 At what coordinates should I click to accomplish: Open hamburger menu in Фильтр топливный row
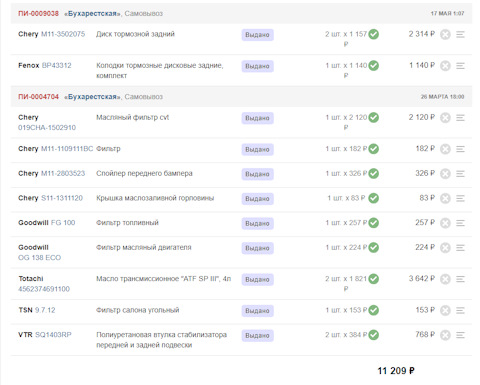(x=460, y=223)
